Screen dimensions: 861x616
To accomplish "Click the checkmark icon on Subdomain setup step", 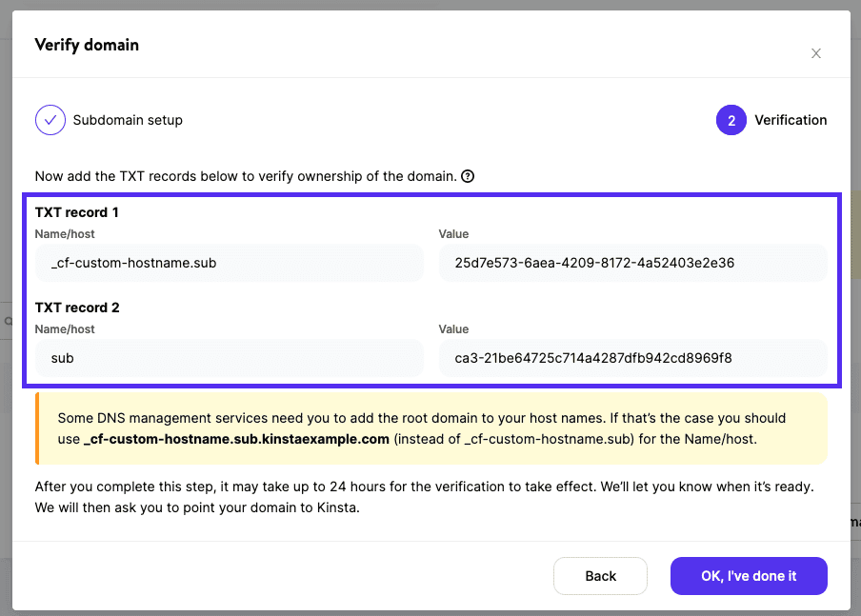I will [x=50, y=120].
